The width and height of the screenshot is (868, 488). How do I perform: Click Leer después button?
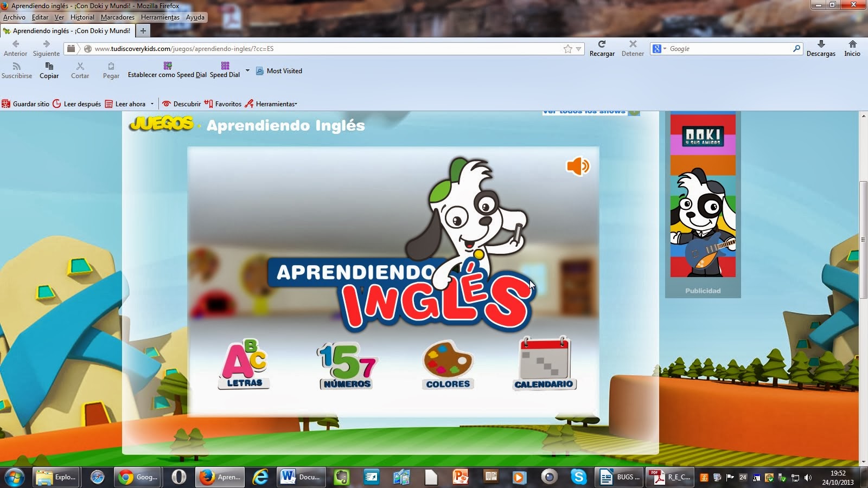(76, 104)
